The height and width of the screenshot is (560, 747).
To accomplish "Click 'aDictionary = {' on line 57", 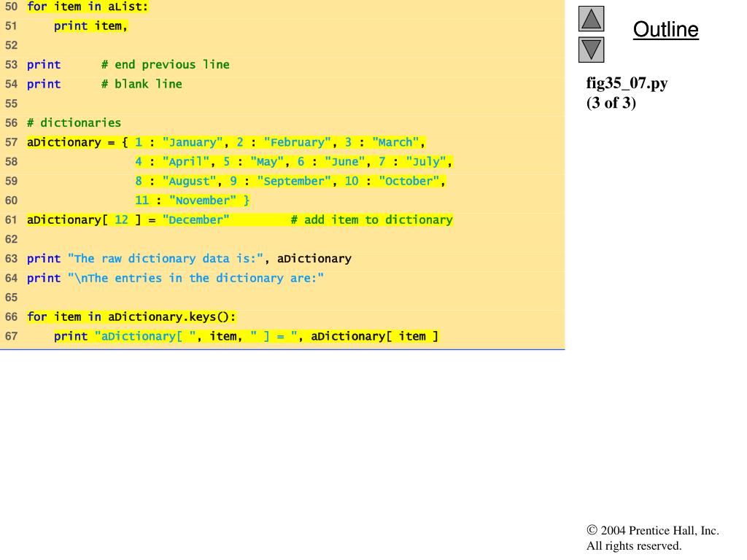I will tap(77, 142).
